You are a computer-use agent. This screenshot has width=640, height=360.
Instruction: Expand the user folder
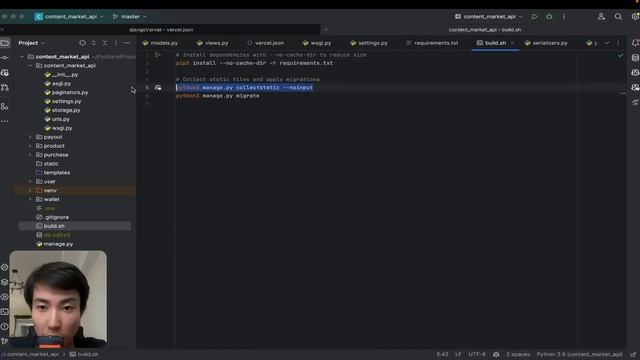coord(30,182)
